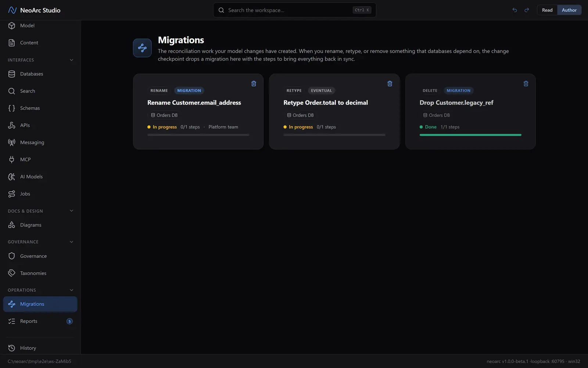Collapse the Governance section header
Screen dimensions: 588x368
click(72, 242)
